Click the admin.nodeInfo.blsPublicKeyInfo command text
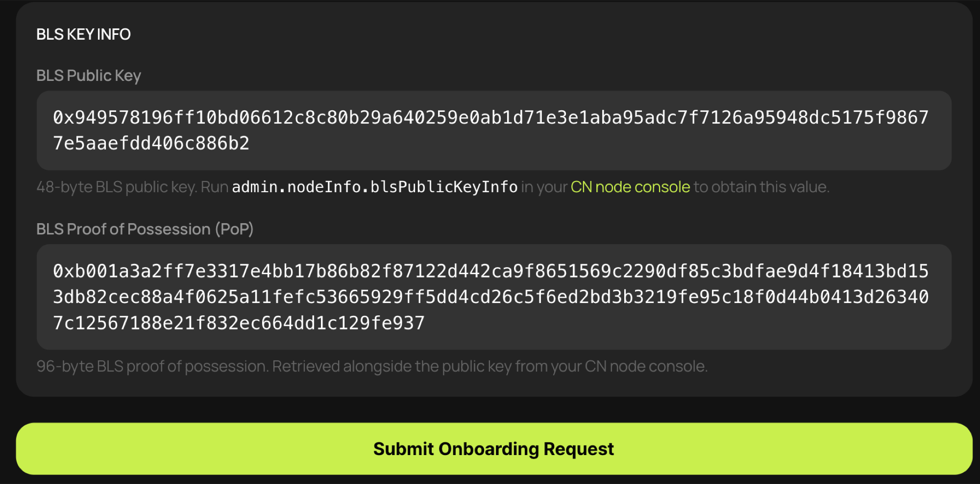The height and width of the screenshot is (484, 980). click(374, 187)
